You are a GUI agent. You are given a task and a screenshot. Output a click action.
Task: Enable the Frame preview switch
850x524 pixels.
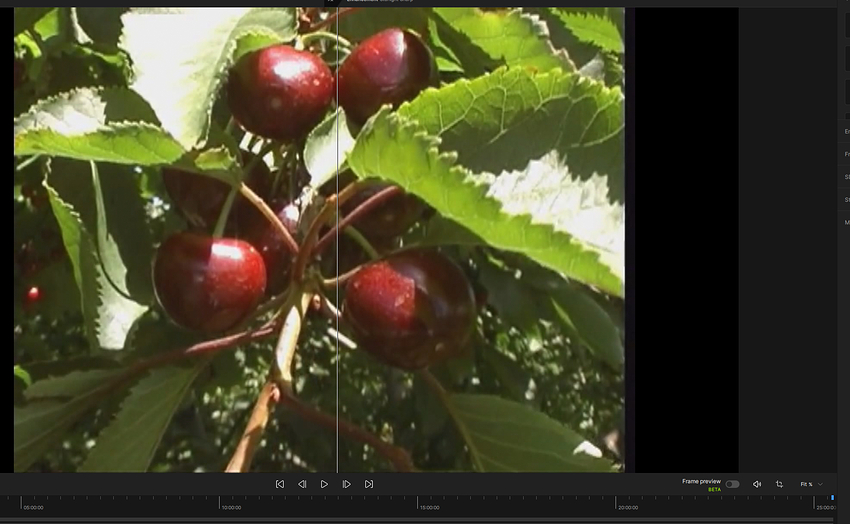pyautogui.click(x=732, y=484)
